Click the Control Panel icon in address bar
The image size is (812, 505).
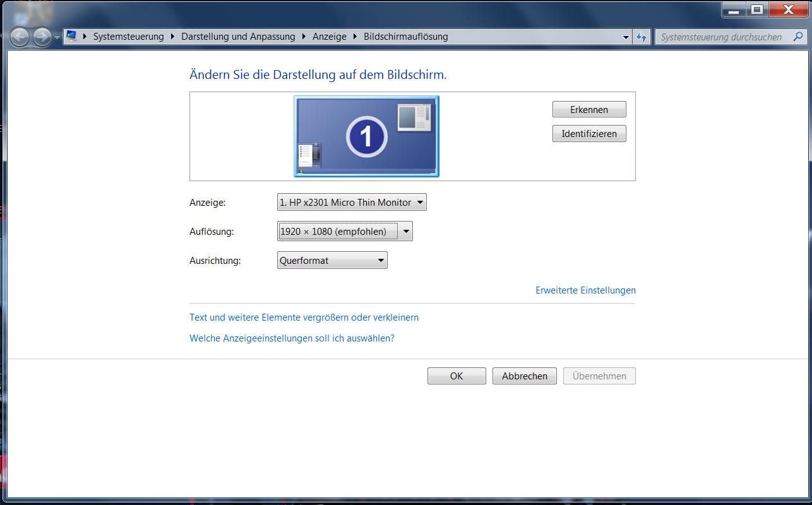pyautogui.click(x=72, y=37)
